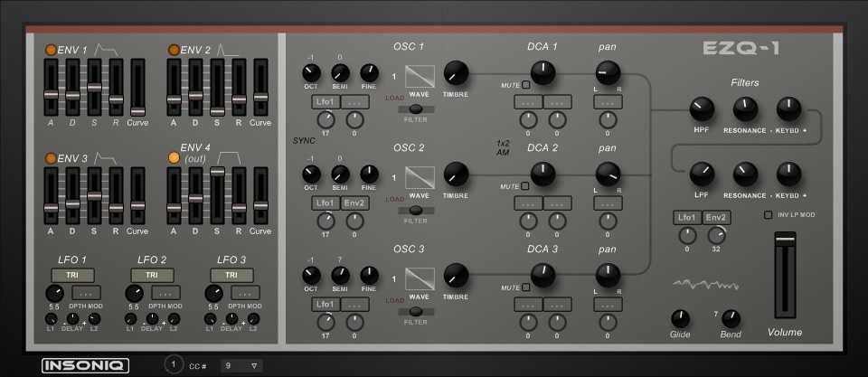Click the ENV 4 (out) LED indicator
Viewport: 868px width, 377px height.
point(174,158)
